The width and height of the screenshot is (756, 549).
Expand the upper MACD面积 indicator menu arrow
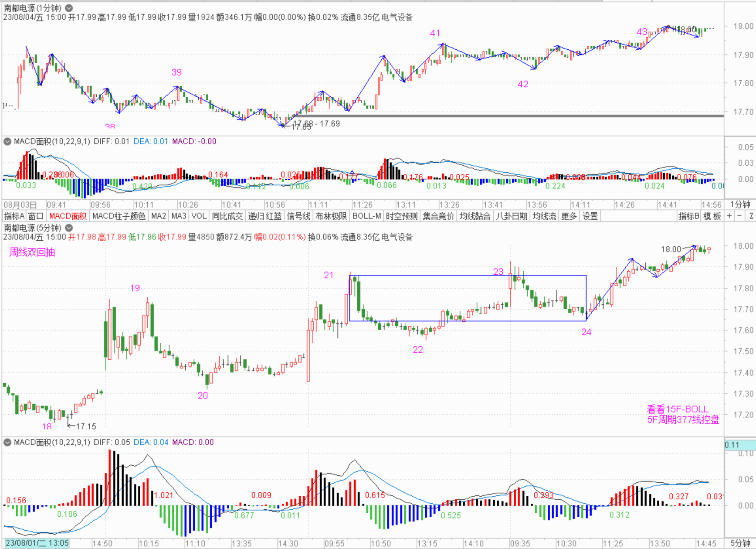point(7,141)
